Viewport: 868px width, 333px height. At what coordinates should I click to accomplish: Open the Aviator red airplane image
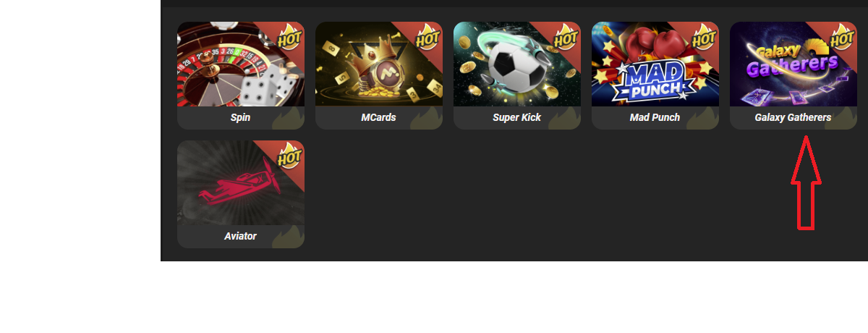pyautogui.click(x=241, y=182)
